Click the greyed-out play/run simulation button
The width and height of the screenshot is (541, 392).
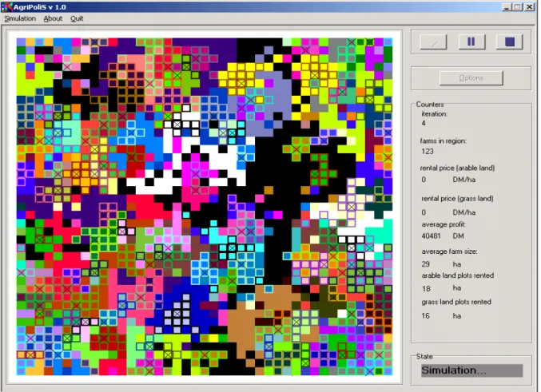click(433, 42)
